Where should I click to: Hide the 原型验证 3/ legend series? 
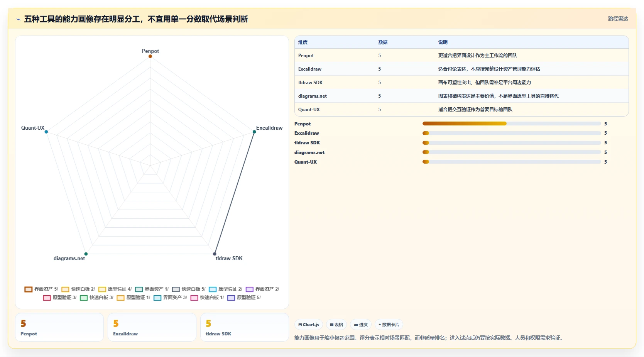[59, 298]
